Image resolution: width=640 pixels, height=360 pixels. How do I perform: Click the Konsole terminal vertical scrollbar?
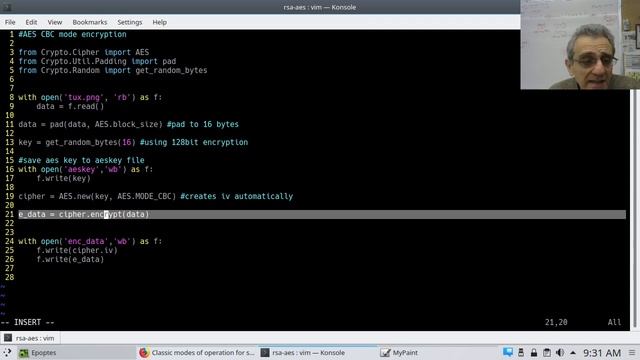coord(634,208)
